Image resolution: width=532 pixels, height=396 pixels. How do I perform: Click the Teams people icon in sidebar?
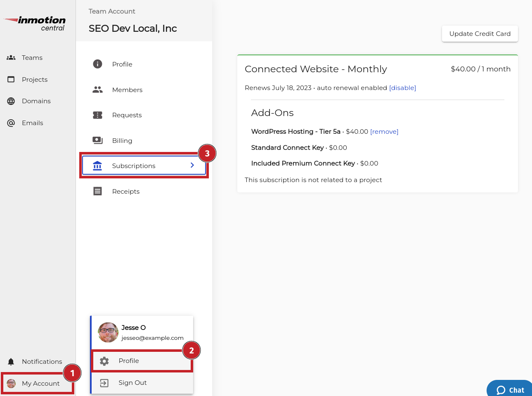(11, 58)
